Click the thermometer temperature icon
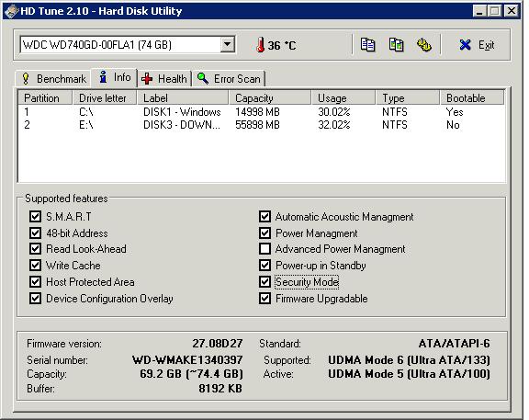 tap(260, 44)
